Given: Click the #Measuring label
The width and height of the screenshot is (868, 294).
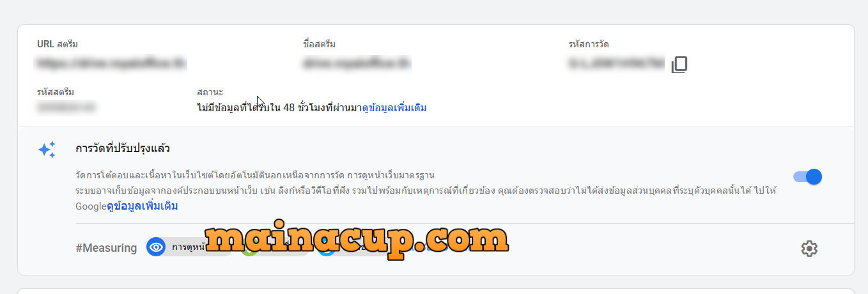Looking at the screenshot, I should [x=106, y=248].
